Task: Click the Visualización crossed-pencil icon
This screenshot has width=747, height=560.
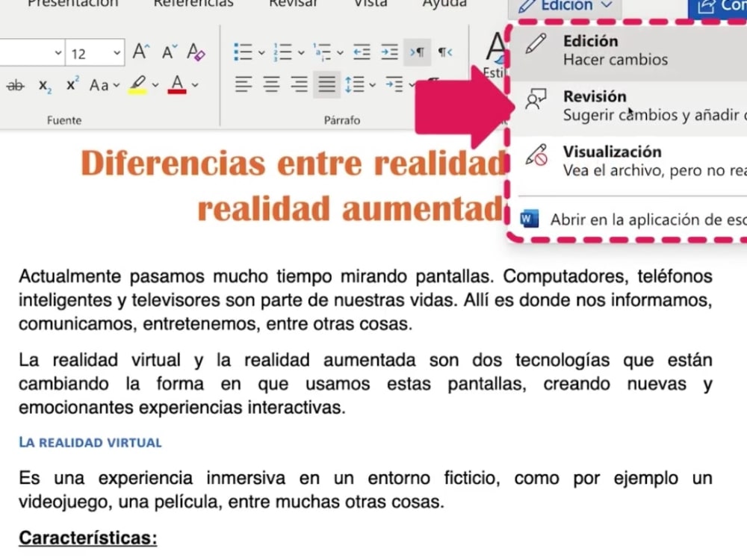Action: pos(536,155)
